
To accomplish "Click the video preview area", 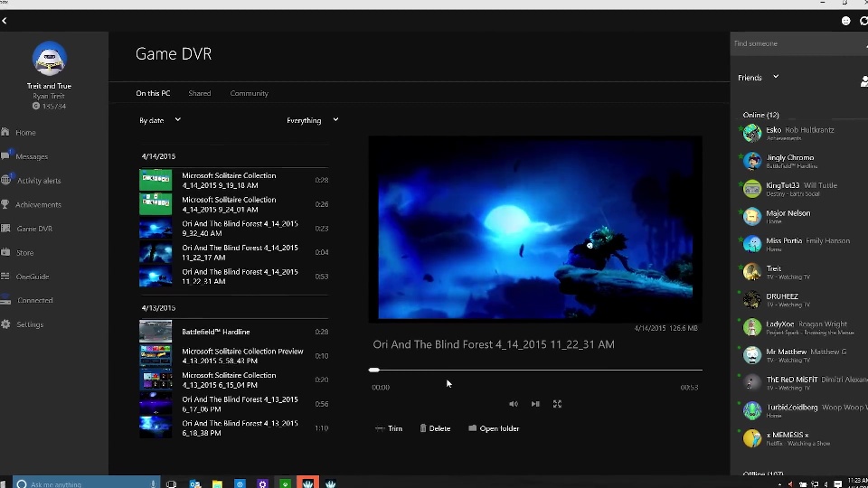I will pyautogui.click(x=535, y=229).
